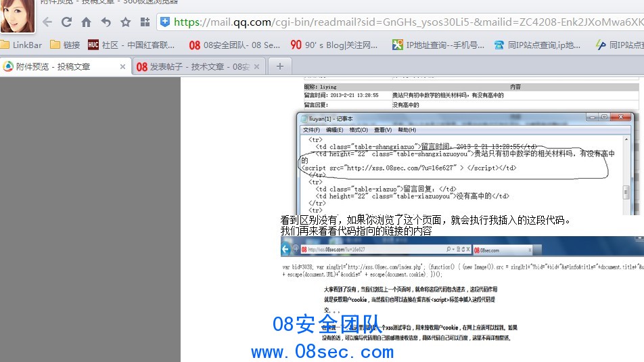Open 查看(V) menu in Notepad window

(383, 130)
